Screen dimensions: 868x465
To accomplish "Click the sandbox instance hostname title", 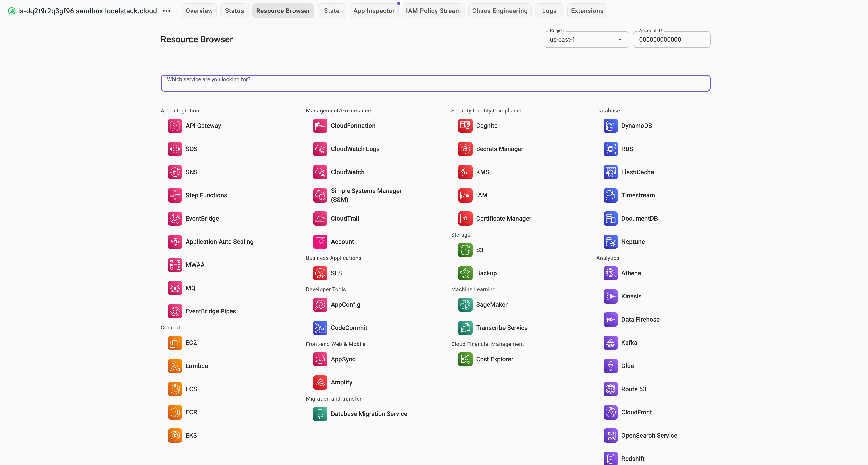I will coord(88,11).
